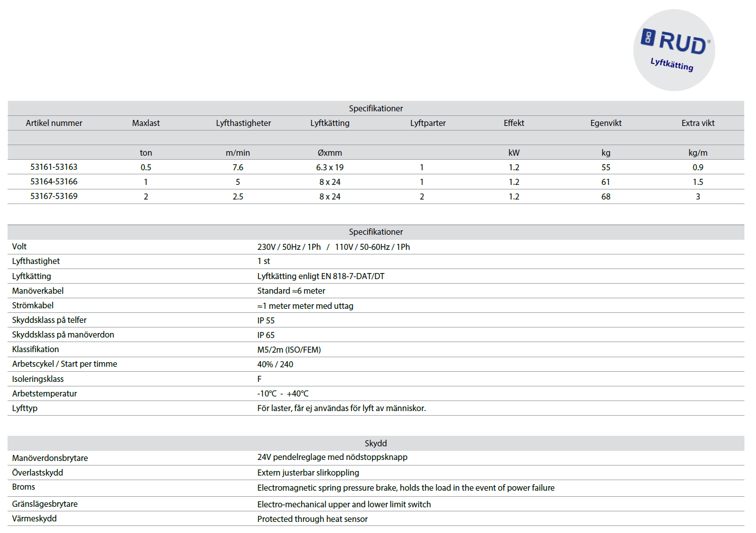Click the 'IP 55' value
This screenshot has width=756, height=533.
(x=266, y=320)
